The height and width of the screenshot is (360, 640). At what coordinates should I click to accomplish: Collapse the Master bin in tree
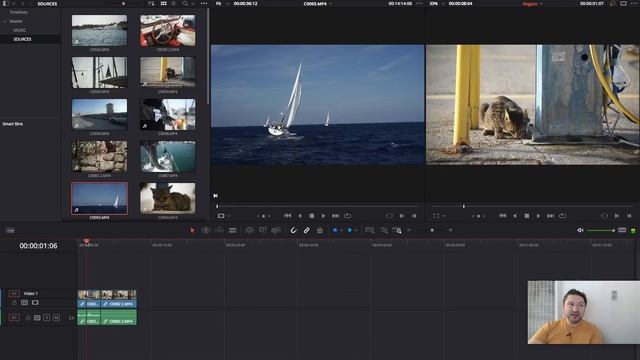tap(5, 21)
